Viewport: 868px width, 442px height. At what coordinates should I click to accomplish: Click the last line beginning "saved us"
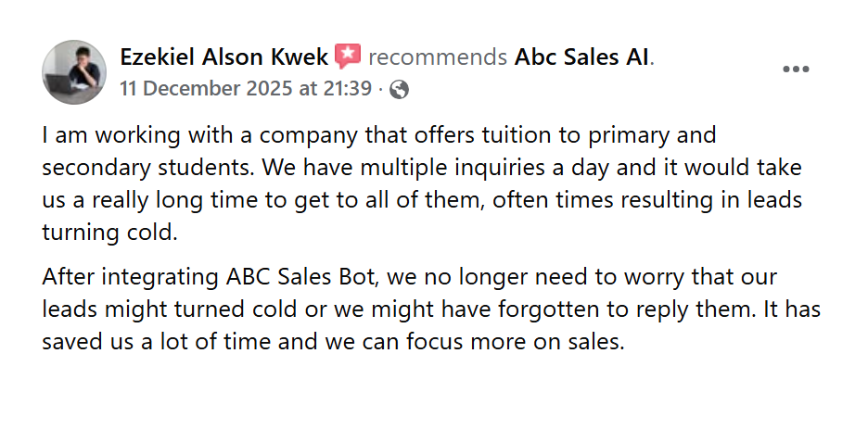(334, 341)
